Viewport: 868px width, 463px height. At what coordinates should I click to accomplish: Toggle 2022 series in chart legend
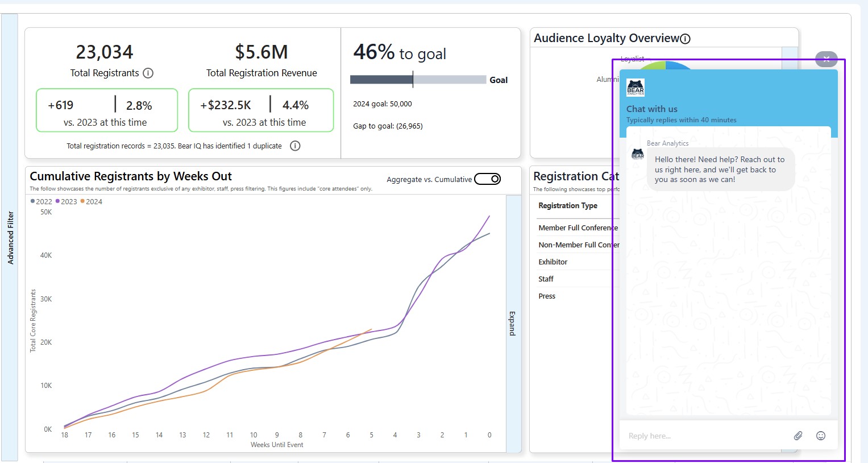(41, 201)
